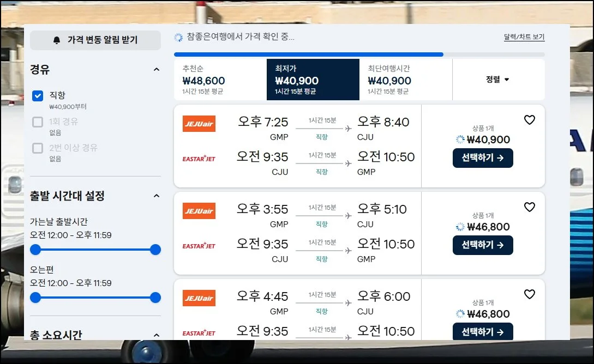The image size is (594, 364).
Task: Open the 달력/차트 보기 link
Action: point(524,38)
